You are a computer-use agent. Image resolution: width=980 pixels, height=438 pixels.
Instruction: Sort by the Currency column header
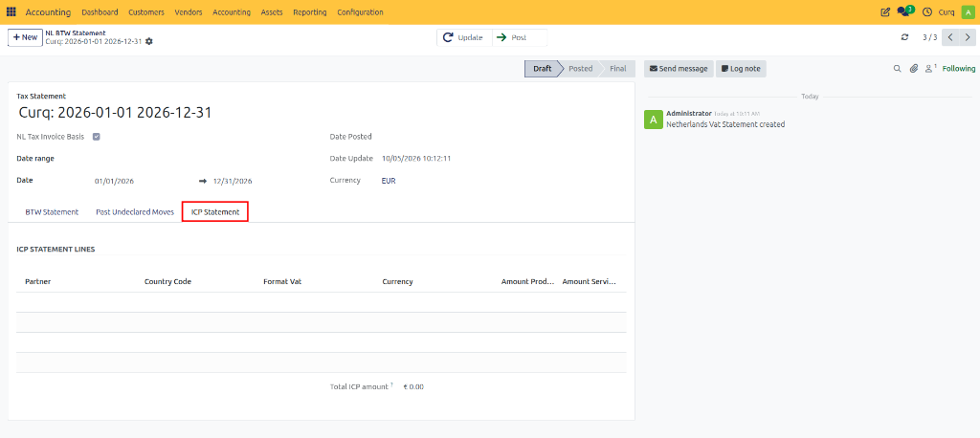(397, 282)
